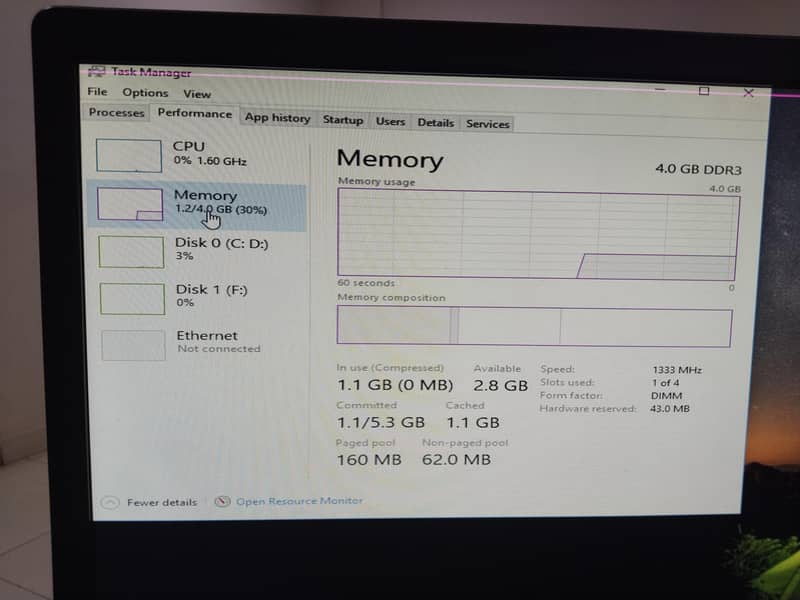This screenshot has height=600, width=800.
Task: Click the Task Manager title bar icon
Action: (96, 71)
